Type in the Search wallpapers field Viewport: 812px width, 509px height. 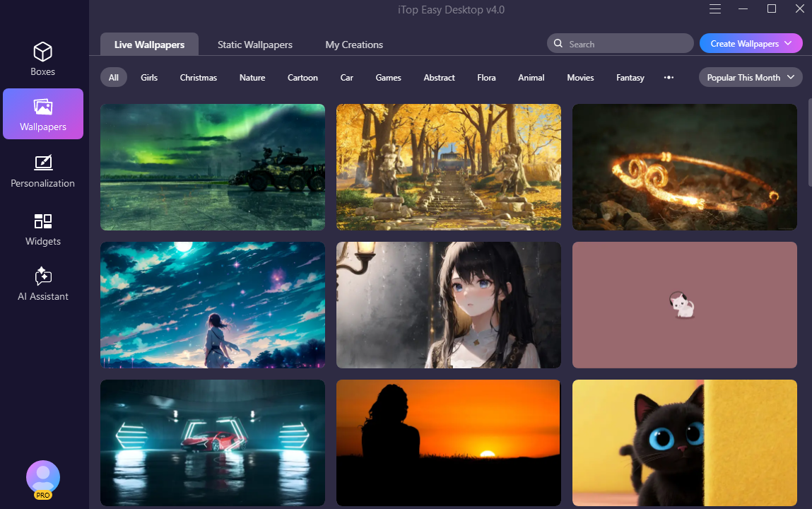coord(625,44)
